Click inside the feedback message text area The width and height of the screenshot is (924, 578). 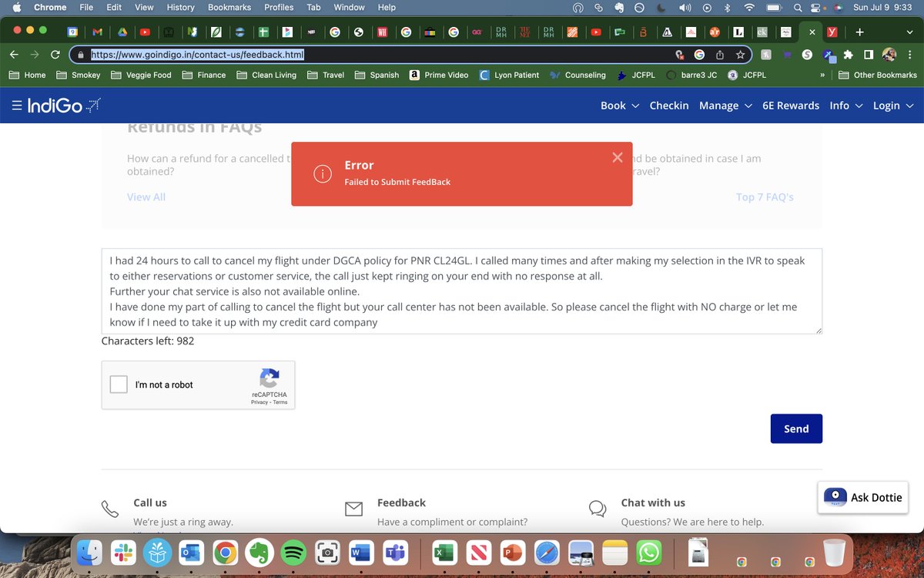click(461, 291)
